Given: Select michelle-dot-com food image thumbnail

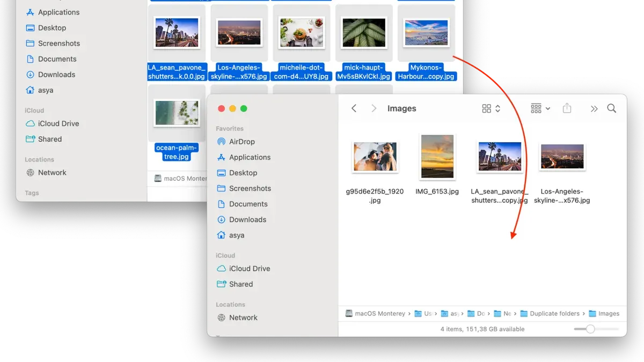Looking at the screenshot, I should (301, 32).
